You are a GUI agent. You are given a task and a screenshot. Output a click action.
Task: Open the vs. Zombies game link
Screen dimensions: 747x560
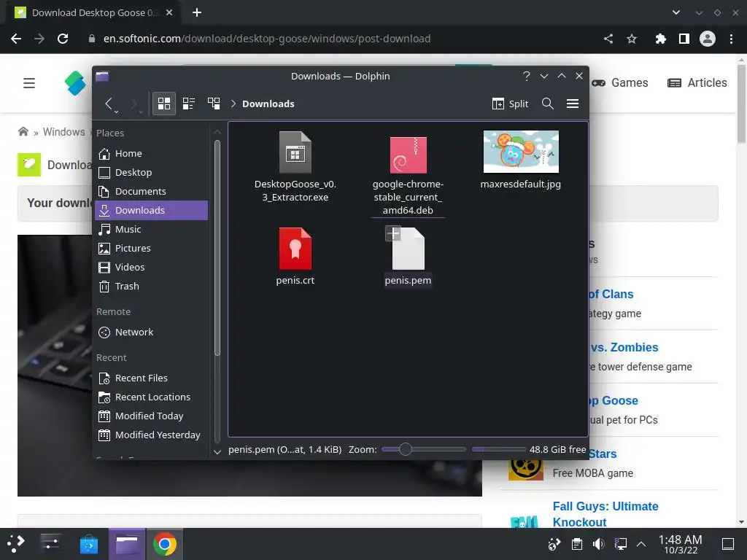(624, 348)
